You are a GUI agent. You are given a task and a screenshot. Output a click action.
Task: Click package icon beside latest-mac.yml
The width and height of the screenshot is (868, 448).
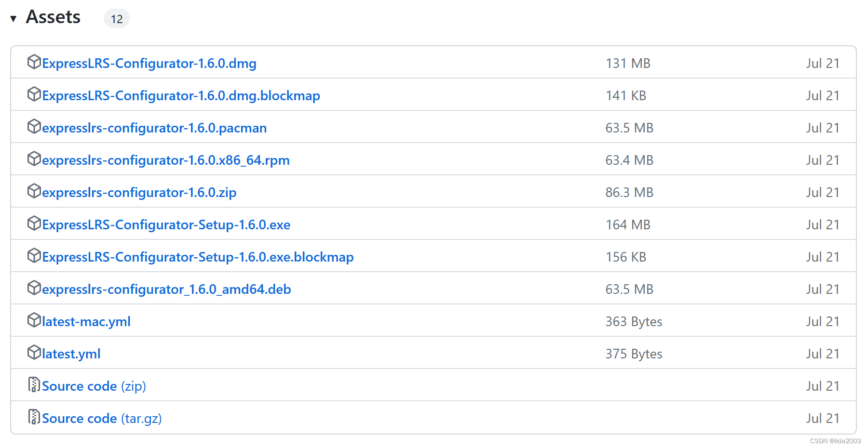coord(34,320)
